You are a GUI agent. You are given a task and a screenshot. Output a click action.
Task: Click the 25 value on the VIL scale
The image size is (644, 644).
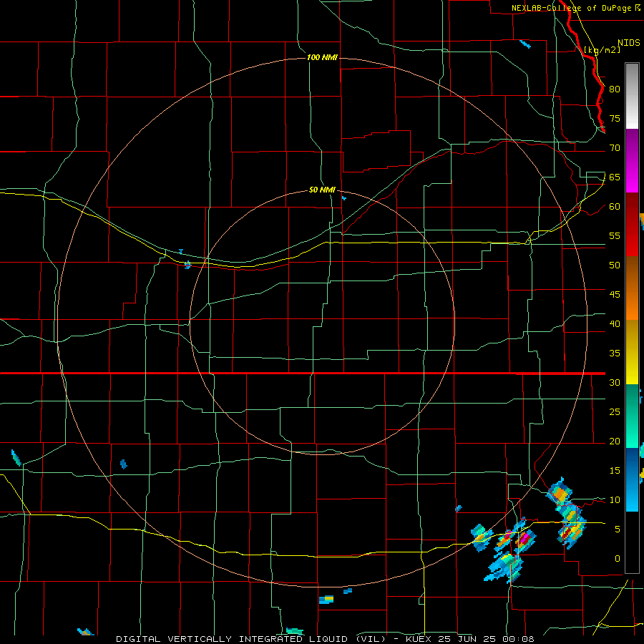coord(615,412)
